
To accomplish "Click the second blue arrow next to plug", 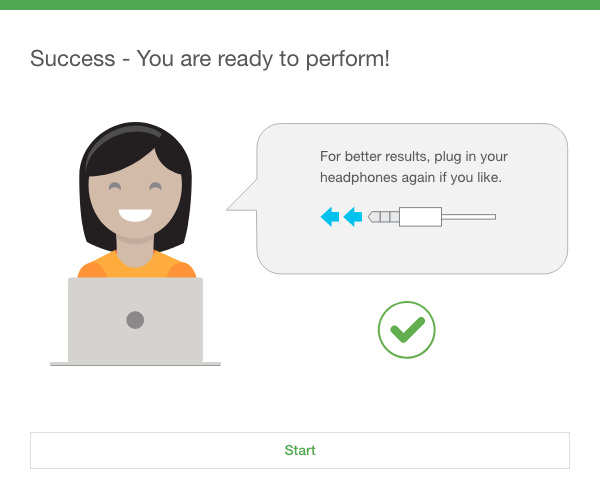I will (x=353, y=217).
